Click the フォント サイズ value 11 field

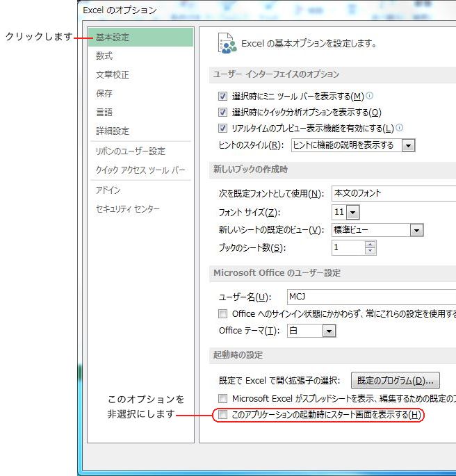pyautogui.click(x=339, y=212)
